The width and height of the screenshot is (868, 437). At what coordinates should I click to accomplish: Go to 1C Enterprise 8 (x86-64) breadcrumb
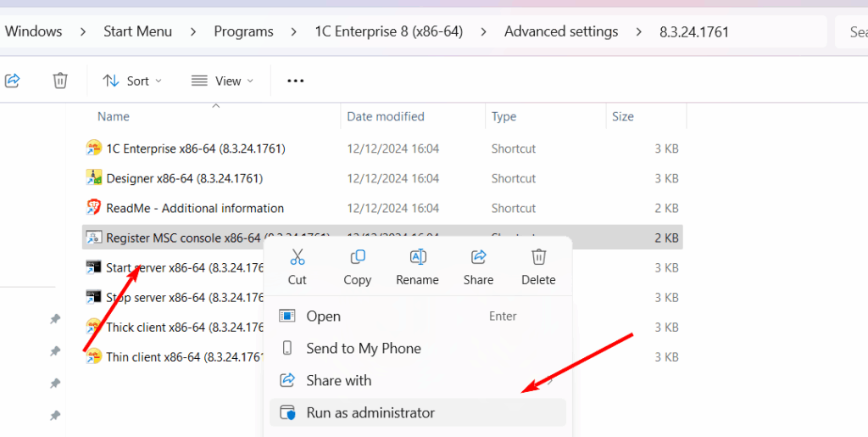tap(388, 31)
